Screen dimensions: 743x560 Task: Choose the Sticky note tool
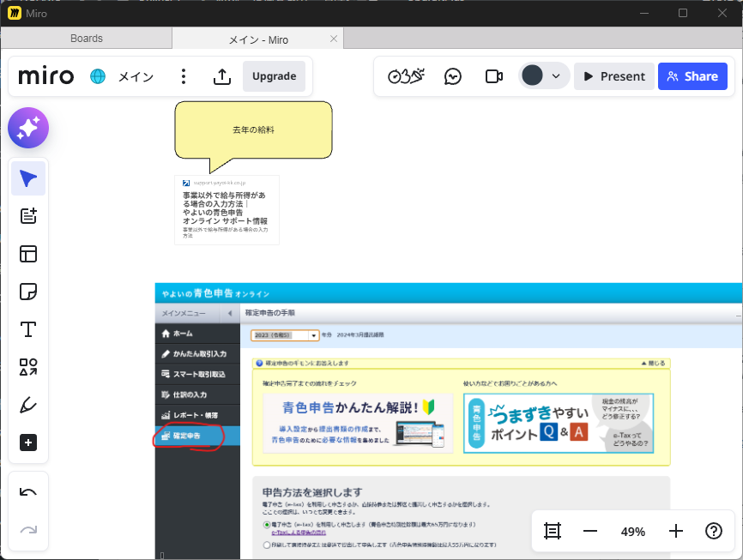[x=28, y=292]
